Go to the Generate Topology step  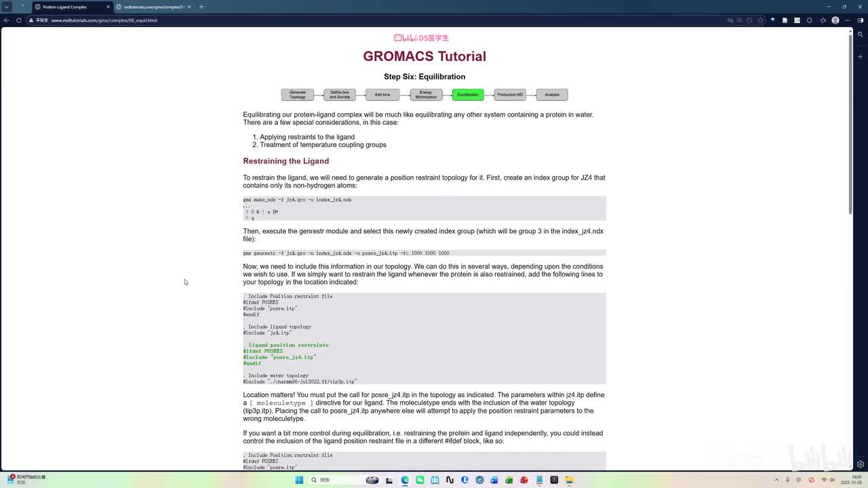pyautogui.click(x=298, y=95)
